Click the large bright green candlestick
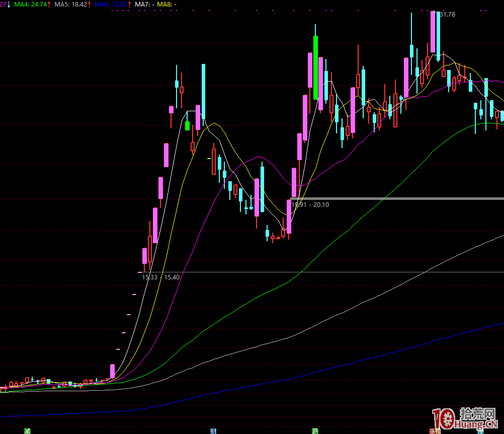Viewport: 504px width, 434px height. pyautogui.click(x=315, y=67)
